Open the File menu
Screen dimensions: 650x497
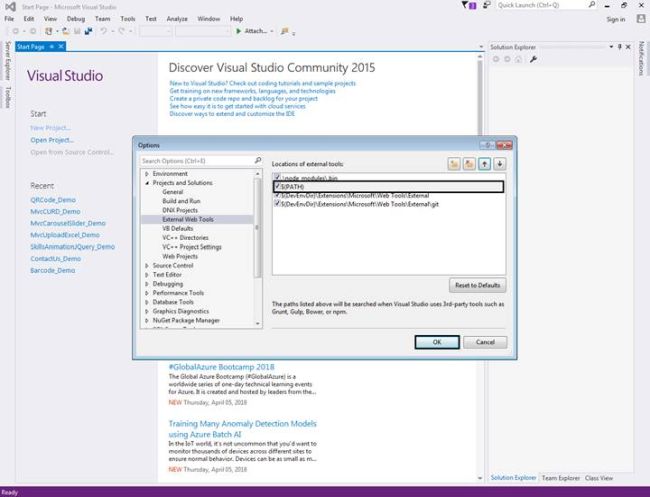[9, 19]
